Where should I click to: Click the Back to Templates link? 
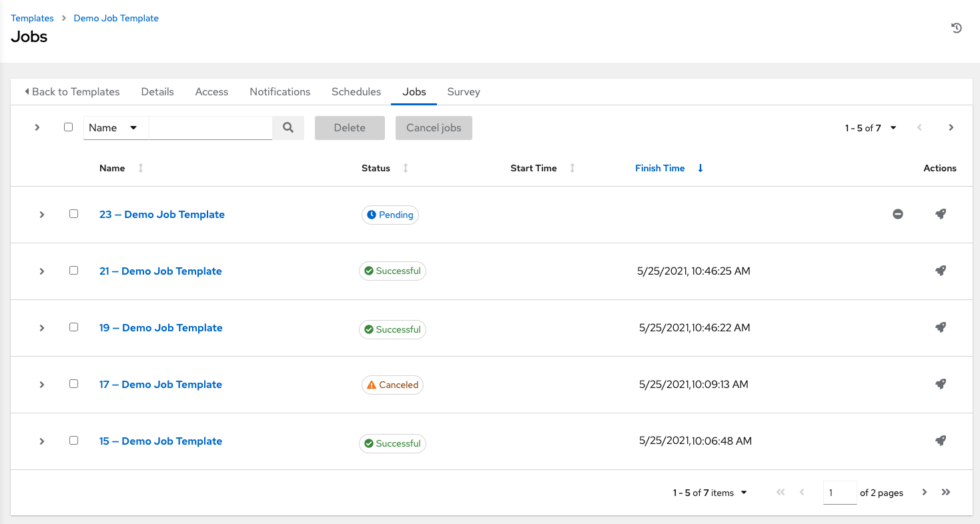pyautogui.click(x=72, y=91)
